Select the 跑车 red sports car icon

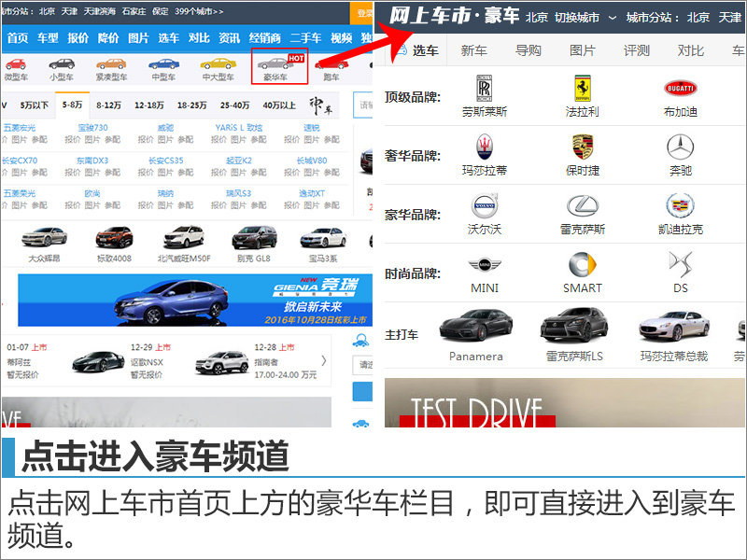[331, 63]
